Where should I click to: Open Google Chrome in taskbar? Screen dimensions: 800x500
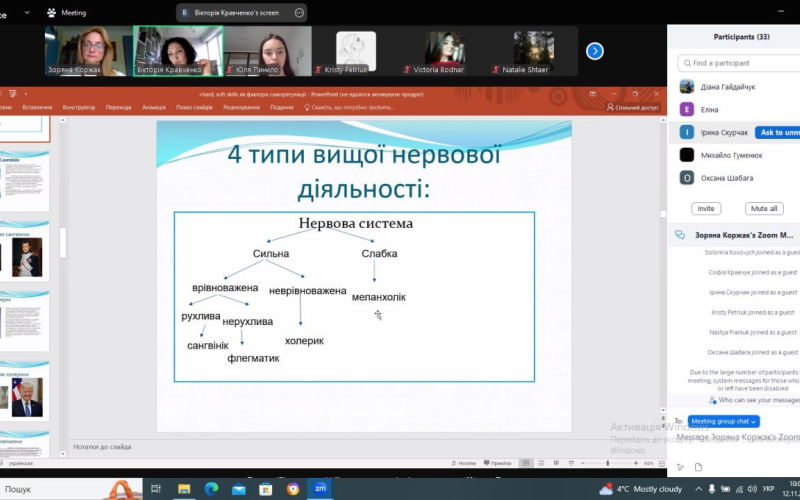click(x=293, y=489)
